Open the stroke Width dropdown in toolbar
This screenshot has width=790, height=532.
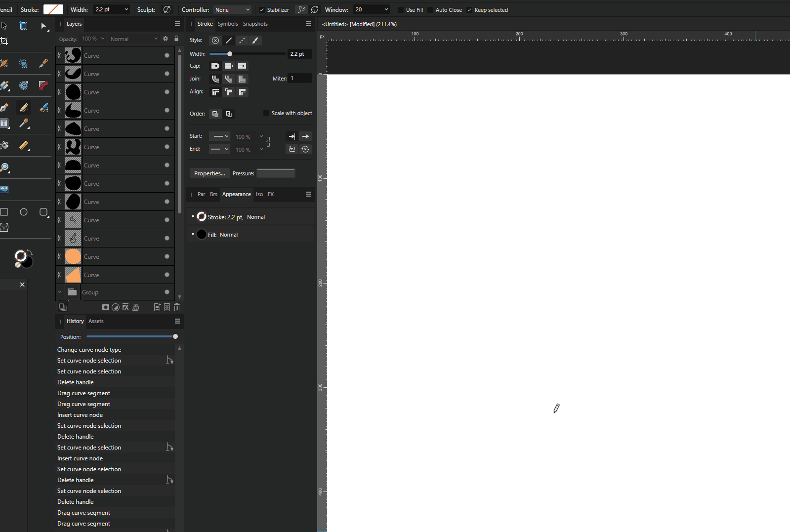[126, 9]
